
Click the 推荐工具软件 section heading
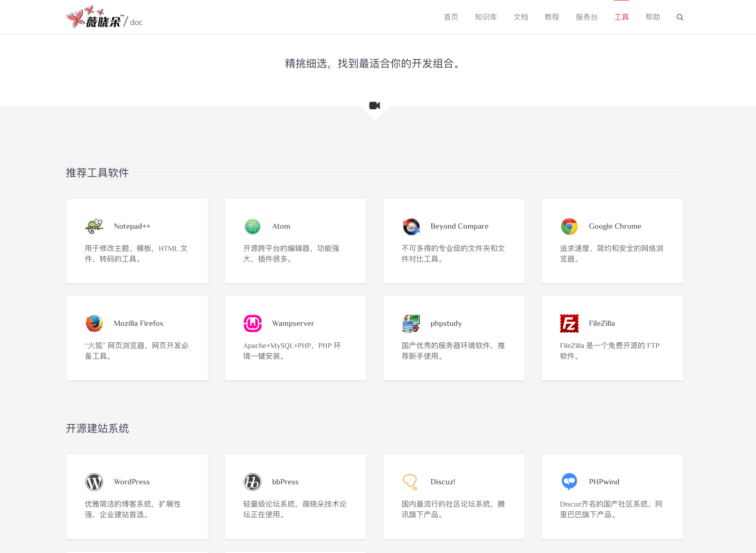98,173
